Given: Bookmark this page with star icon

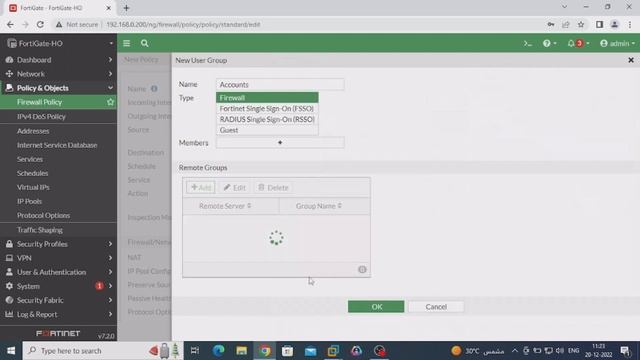Looking at the screenshot, I should [581, 24].
